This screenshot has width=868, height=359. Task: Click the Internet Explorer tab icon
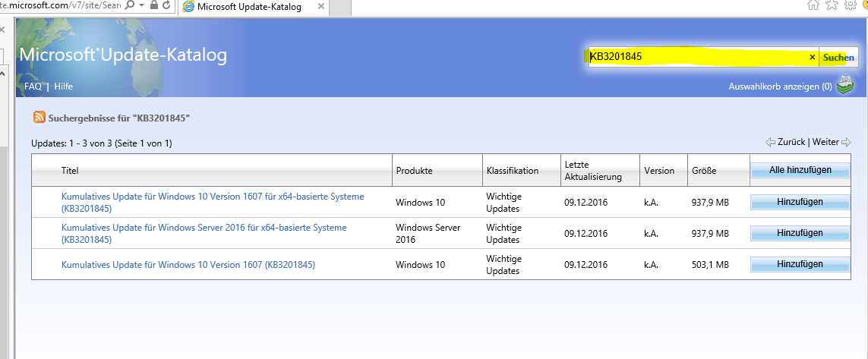[x=189, y=7]
